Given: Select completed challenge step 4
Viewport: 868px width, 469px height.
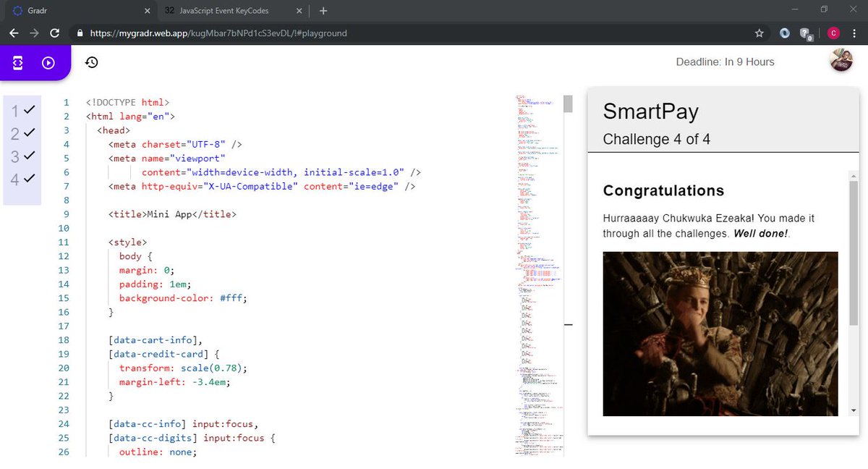Looking at the screenshot, I should click(22, 179).
